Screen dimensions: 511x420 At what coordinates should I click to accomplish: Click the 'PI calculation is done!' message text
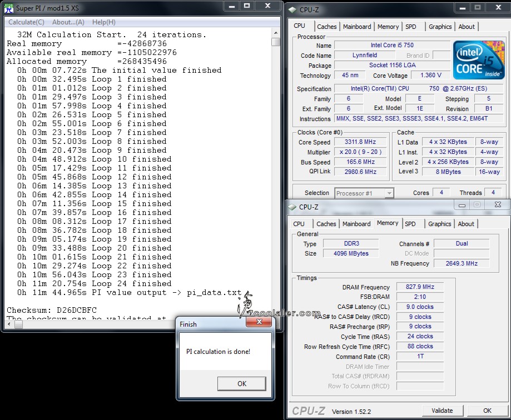[219, 352]
